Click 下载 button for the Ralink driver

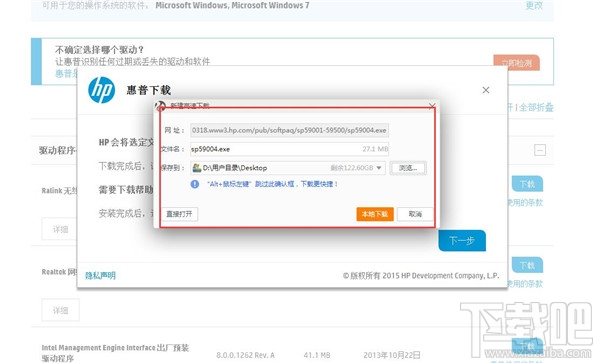coord(527,184)
